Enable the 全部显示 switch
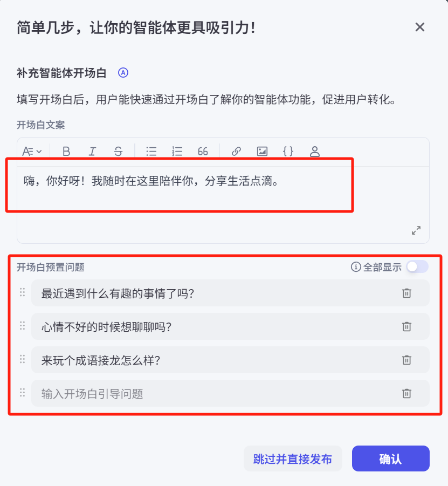 417,266
